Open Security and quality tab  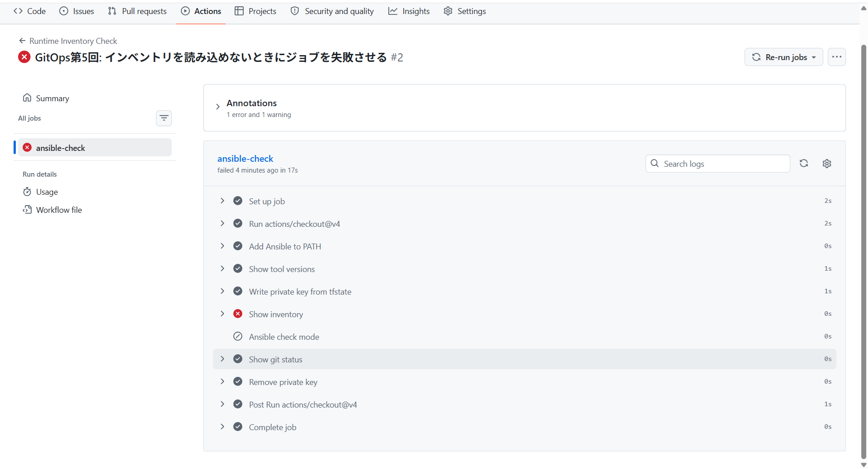332,11
